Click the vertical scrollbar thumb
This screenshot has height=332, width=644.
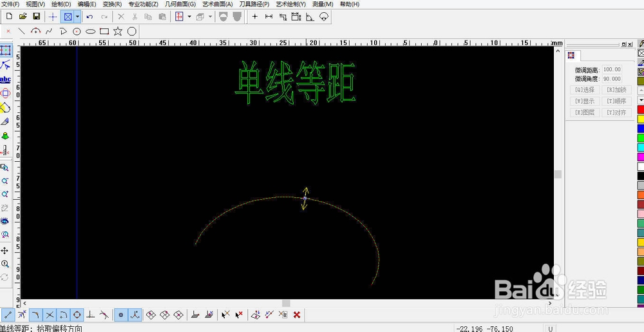pyautogui.click(x=558, y=174)
